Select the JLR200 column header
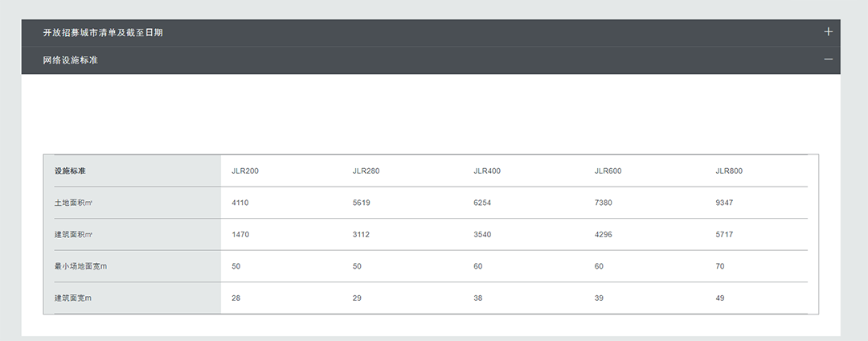The height and width of the screenshot is (341, 868). pos(245,171)
